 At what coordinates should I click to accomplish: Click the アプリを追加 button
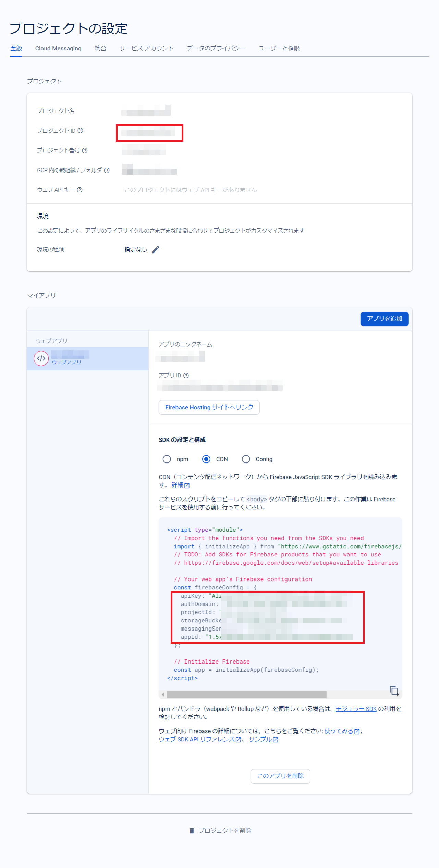[385, 319]
